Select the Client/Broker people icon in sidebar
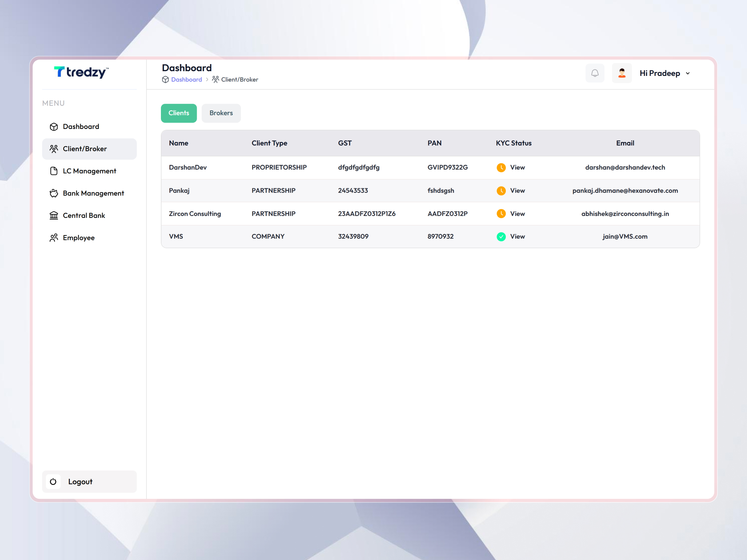747x560 pixels. pos(54,148)
